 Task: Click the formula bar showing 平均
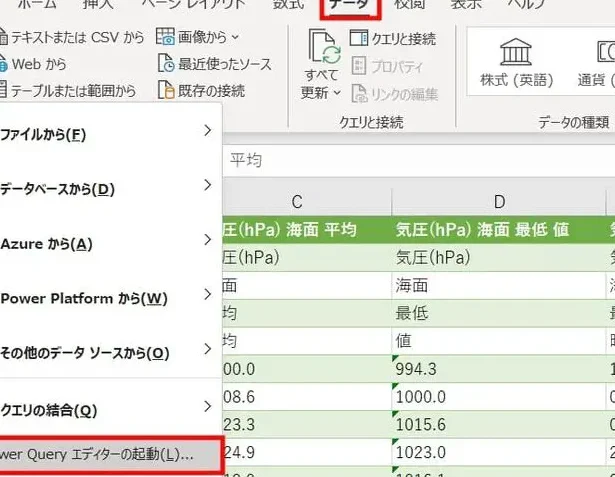(x=400, y=160)
